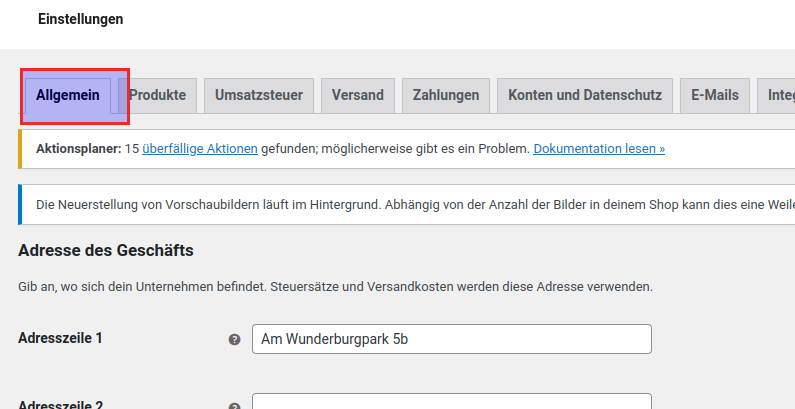
Task: Follow the "überfällige Aktionen" link
Action: pos(200,149)
